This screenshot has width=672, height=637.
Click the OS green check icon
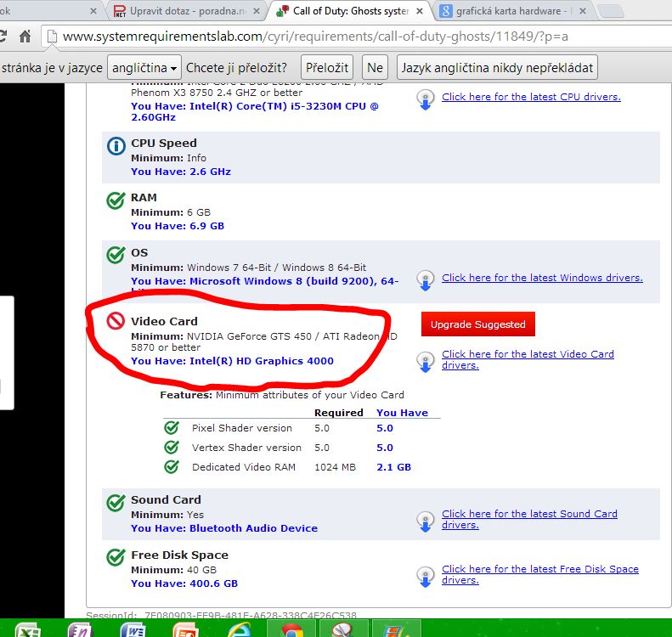pyautogui.click(x=116, y=255)
